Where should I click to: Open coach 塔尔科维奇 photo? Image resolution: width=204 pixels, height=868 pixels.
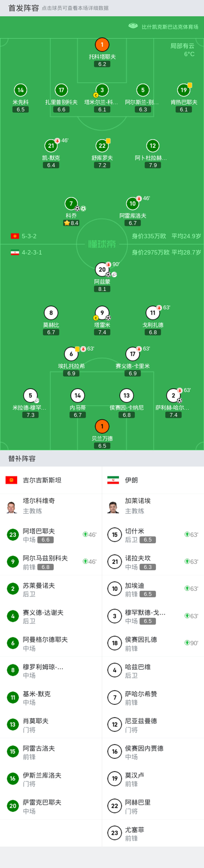(x=12, y=506)
